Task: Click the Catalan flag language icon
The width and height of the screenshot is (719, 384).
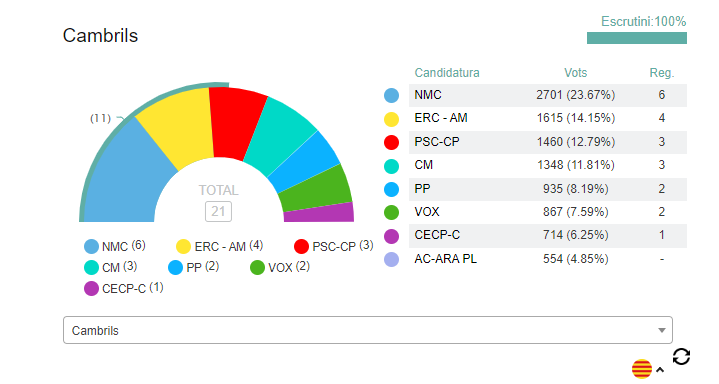Action: click(642, 369)
